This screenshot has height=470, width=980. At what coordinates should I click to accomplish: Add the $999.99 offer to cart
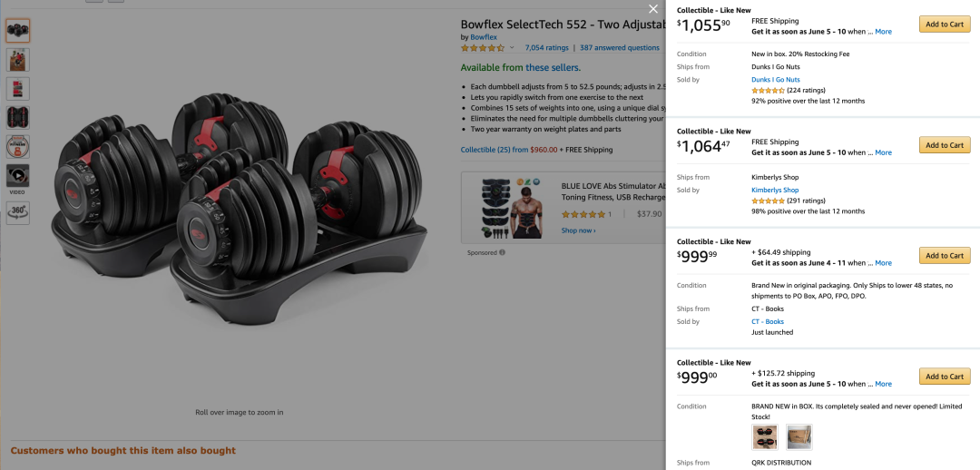[945, 256]
